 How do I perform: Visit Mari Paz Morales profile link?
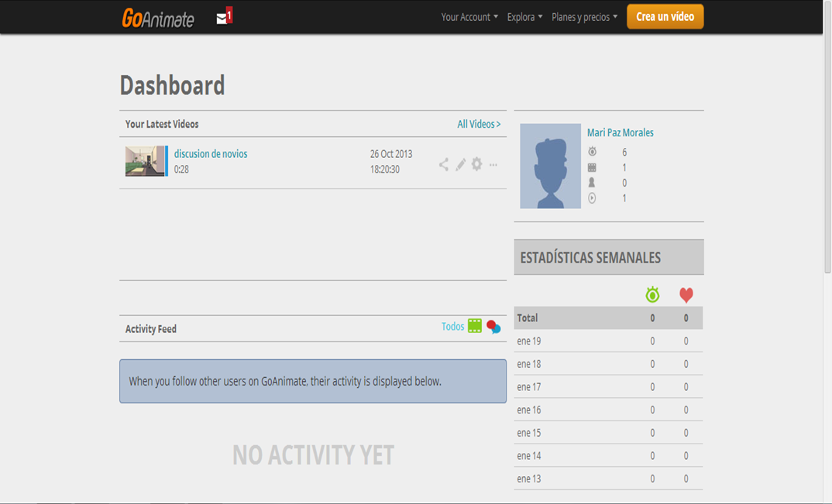point(620,132)
